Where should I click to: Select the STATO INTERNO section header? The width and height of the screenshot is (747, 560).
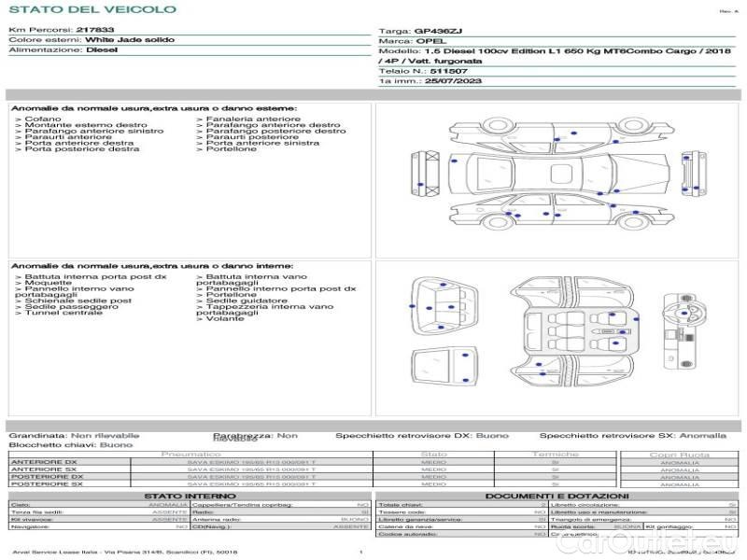190,496
